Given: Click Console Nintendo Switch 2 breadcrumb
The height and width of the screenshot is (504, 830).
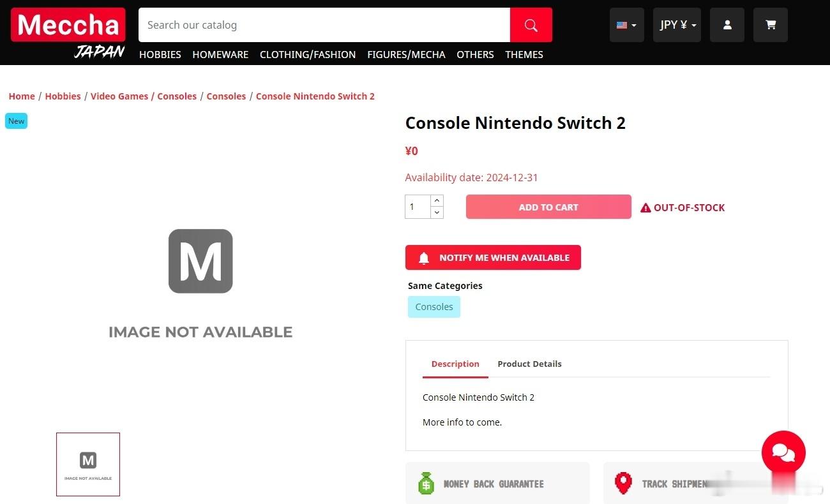Looking at the screenshot, I should [315, 96].
